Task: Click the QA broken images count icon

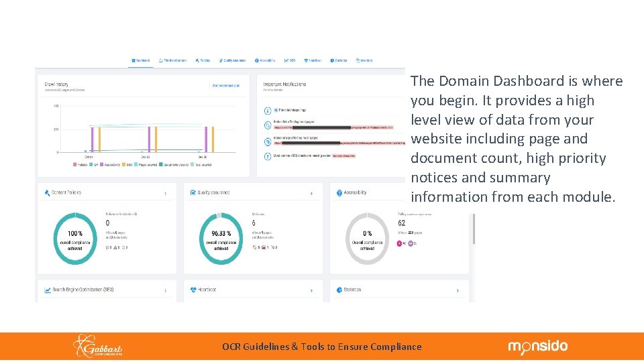Action: pos(264,247)
